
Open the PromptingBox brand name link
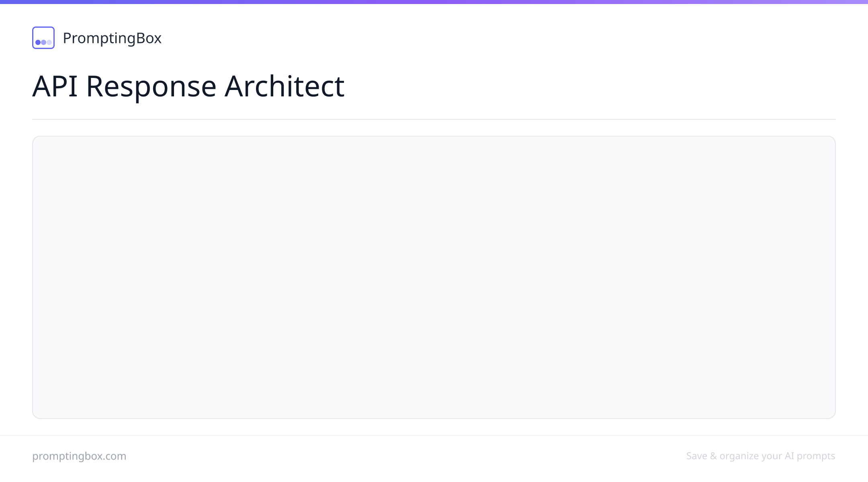pos(112,38)
